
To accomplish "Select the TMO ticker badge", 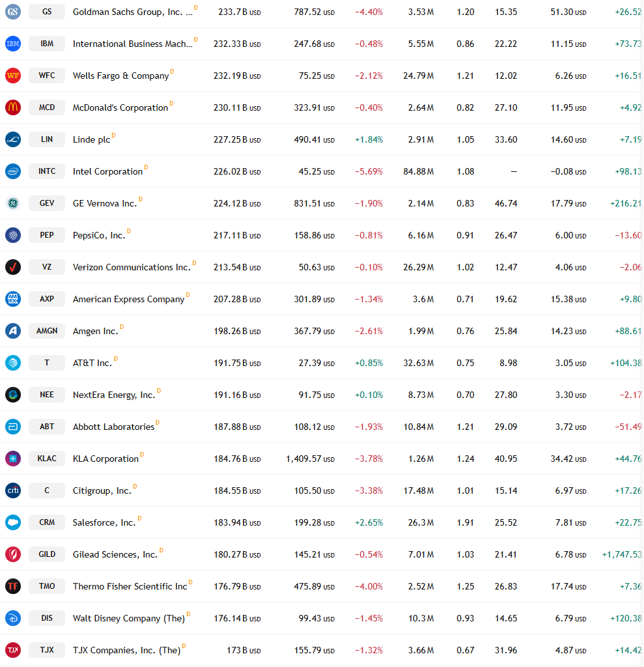I will click(47, 586).
